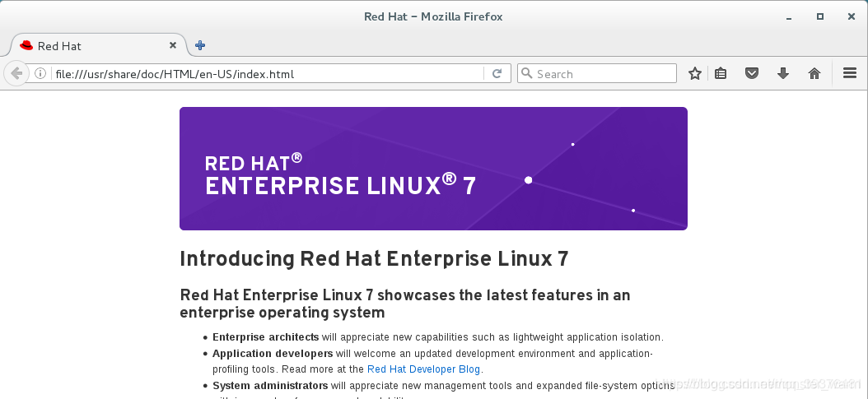Bookmark this page with the star icon

(695, 73)
